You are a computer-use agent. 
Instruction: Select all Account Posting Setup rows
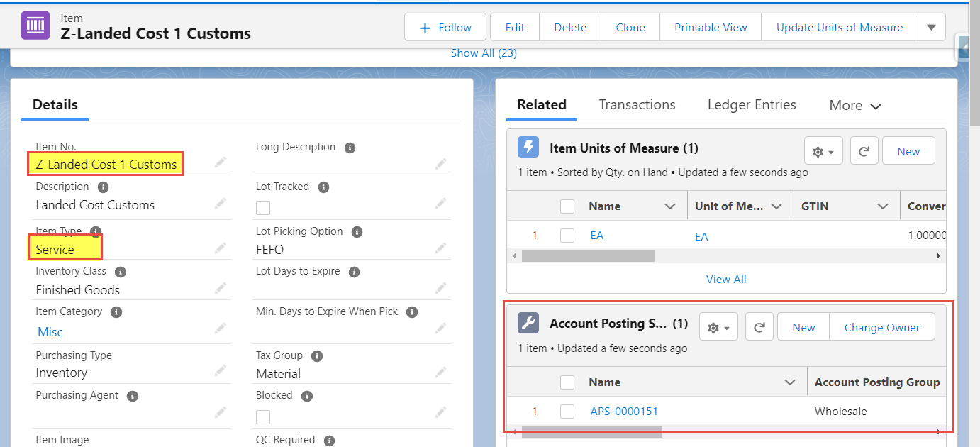click(567, 382)
